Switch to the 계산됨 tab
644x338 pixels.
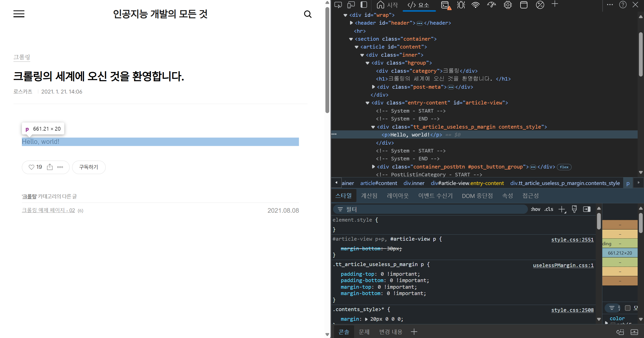(x=369, y=196)
